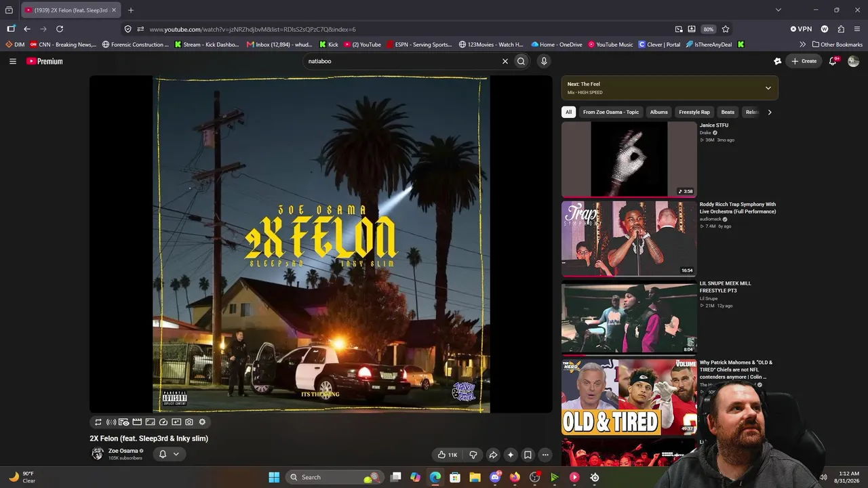Click the Create button

804,61
